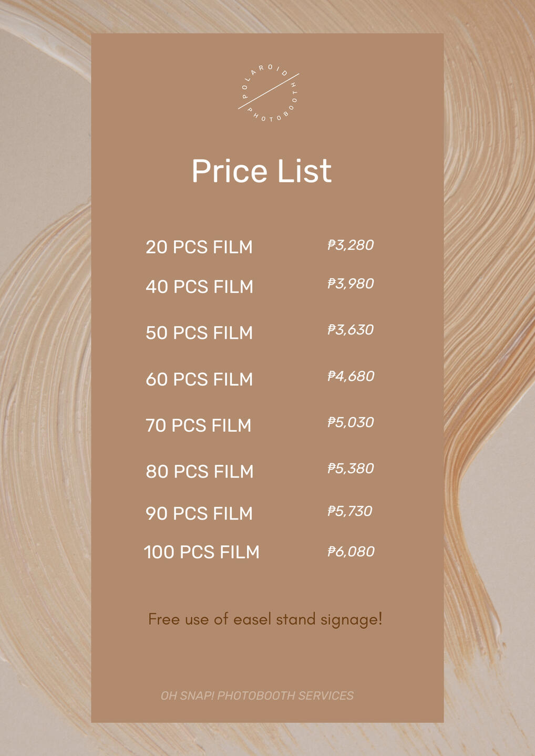This screenshot has height=756, width=535.
Task: Select the 40 PCS FILM label
Action: [200, 286]
